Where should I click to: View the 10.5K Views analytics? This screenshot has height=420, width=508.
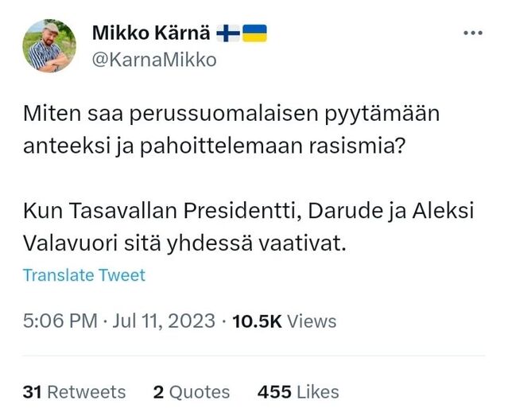click(284, 321)
